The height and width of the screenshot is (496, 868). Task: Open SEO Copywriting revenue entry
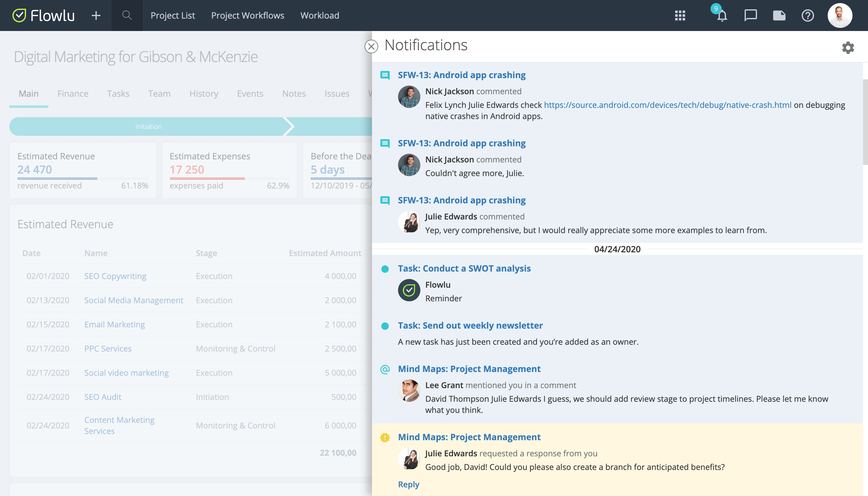[x=115, y=276]
